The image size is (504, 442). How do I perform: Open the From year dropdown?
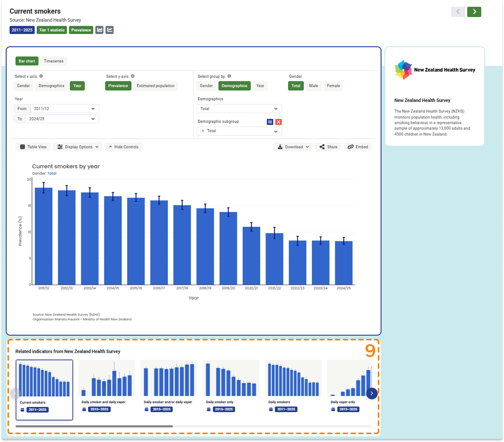64,108
